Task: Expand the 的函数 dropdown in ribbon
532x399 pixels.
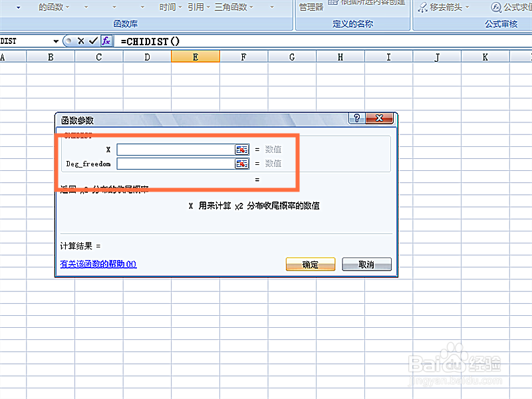Action: point(67,7)
